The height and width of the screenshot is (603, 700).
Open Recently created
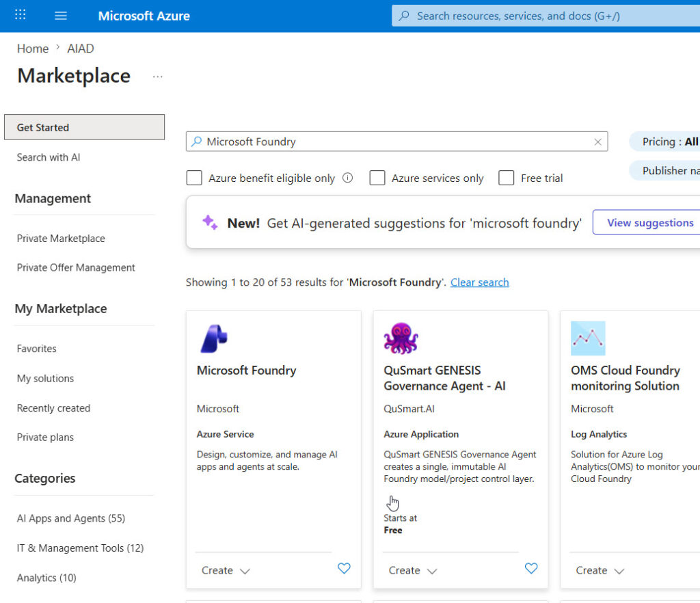coord(53,408)
